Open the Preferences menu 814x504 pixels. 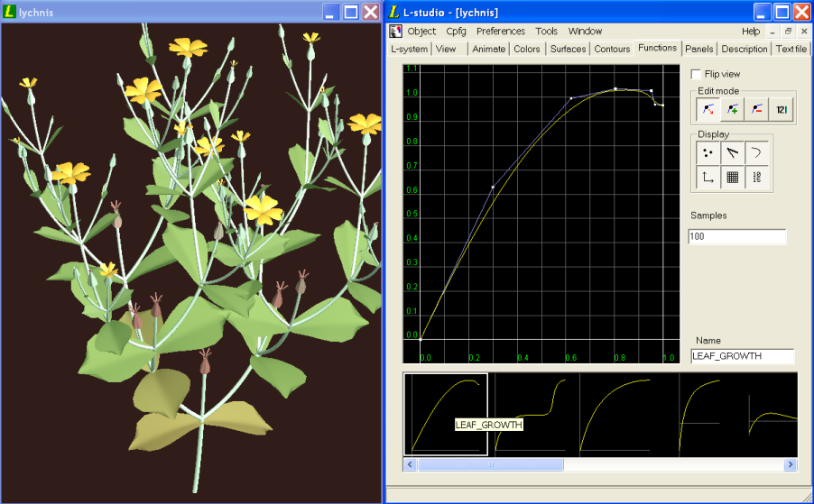[501, 32]
